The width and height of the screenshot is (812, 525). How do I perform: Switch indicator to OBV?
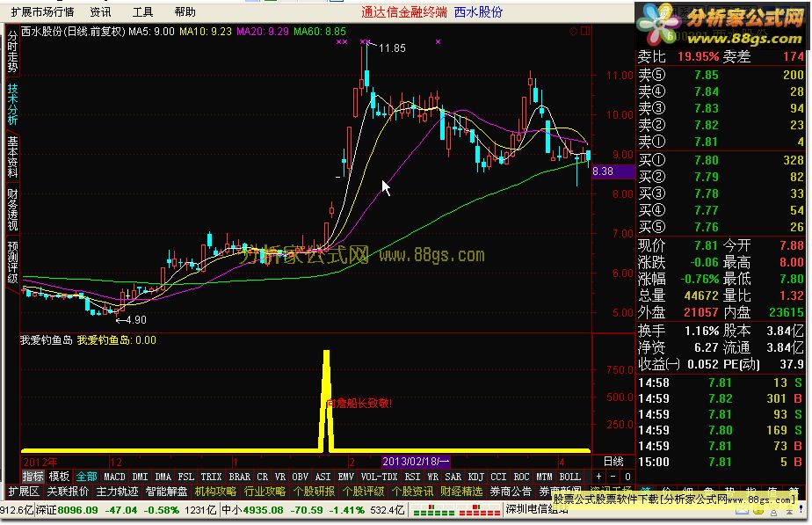click(301, 477)
